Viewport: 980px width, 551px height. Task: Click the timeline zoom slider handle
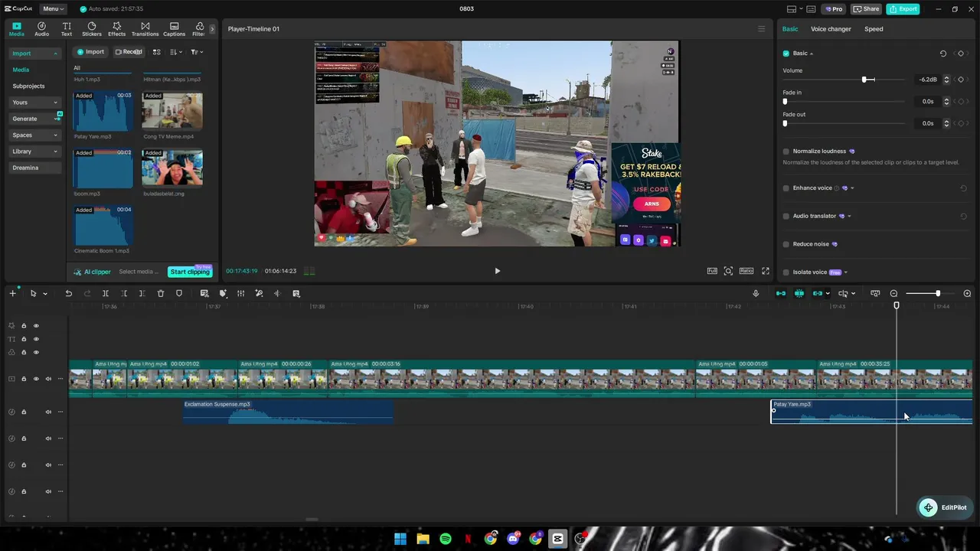[938, 294]
